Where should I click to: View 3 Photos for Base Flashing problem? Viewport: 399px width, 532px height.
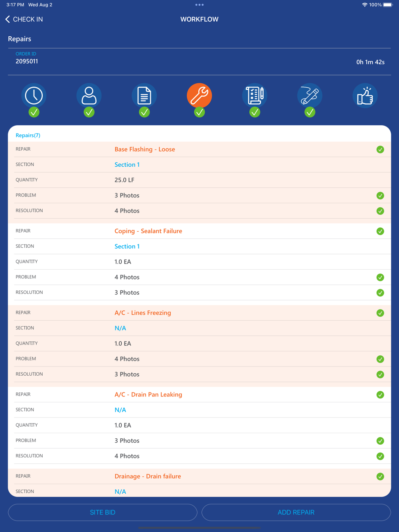pyautogui.click(x=127, y=195)
